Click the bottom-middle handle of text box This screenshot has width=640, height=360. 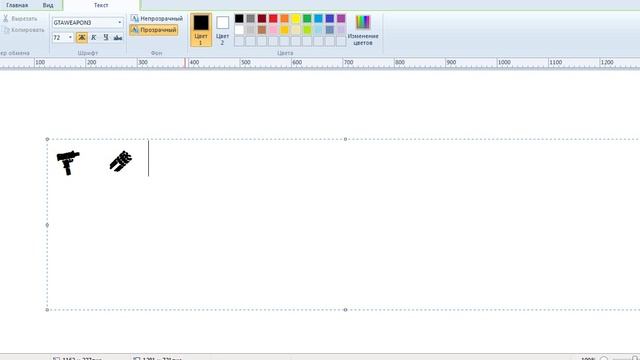345,310
